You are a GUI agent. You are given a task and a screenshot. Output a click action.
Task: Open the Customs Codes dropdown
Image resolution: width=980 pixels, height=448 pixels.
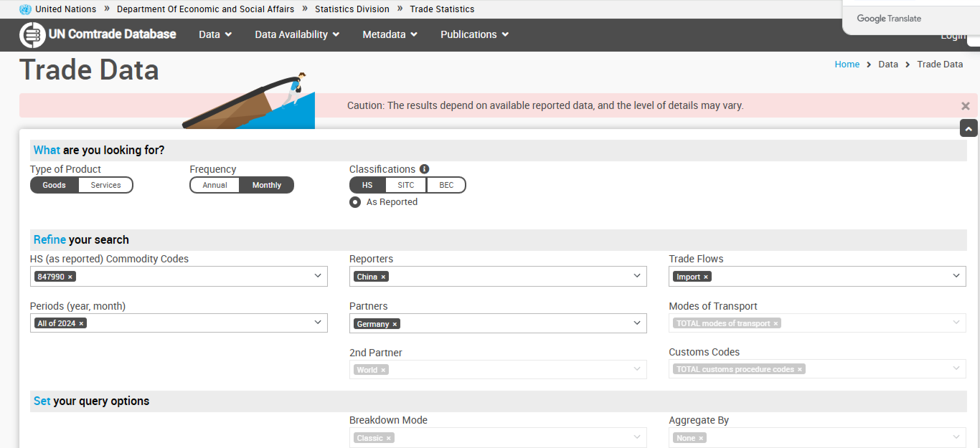point(956,368)
